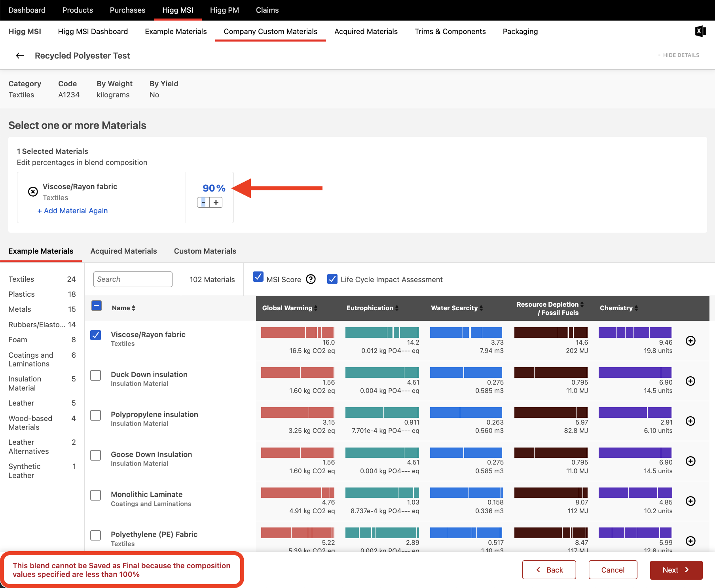Decrease blend percentage with minus button
Image resolution: width=715 pixels, height=588 pixels.
coord(203,203)
